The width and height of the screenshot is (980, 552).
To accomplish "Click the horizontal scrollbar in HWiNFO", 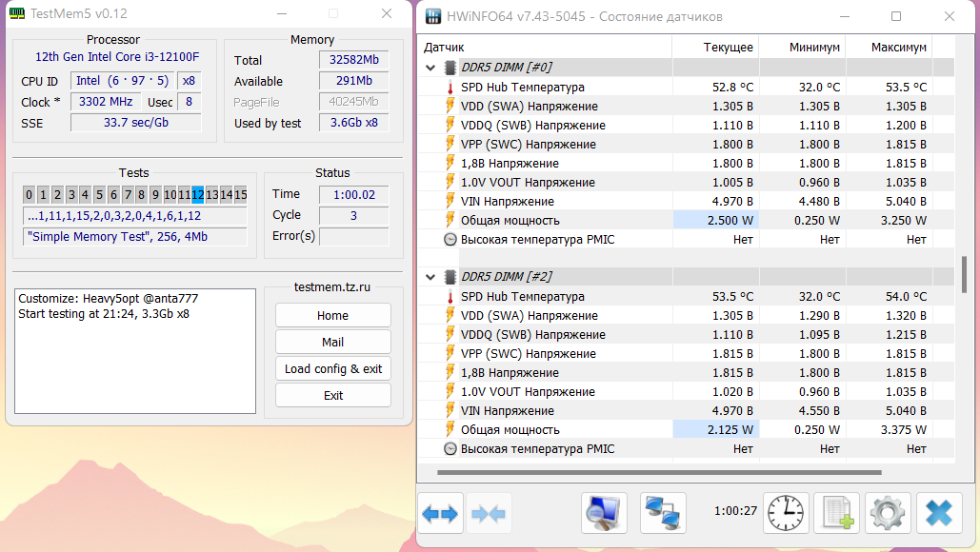I will click(x=659, y=473).
